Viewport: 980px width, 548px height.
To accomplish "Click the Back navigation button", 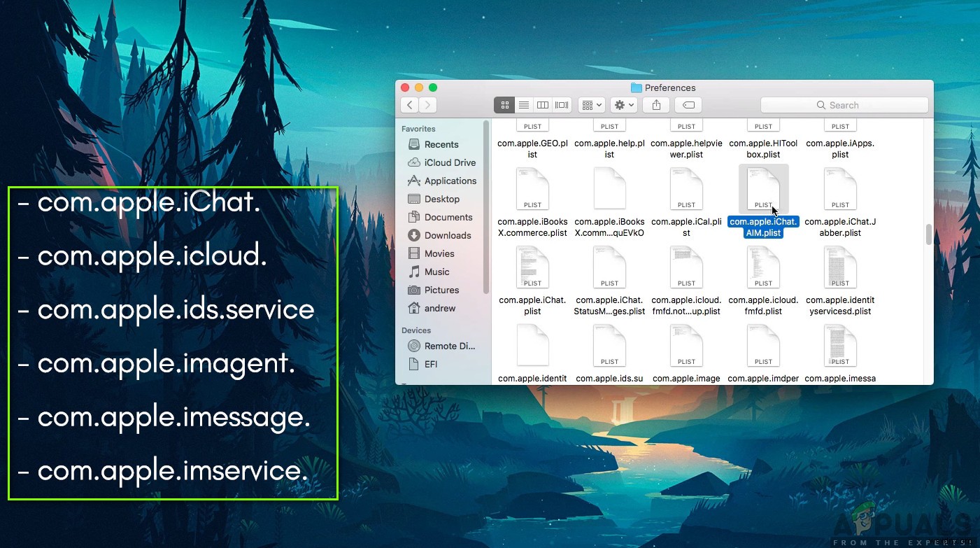I will [409, 104].
